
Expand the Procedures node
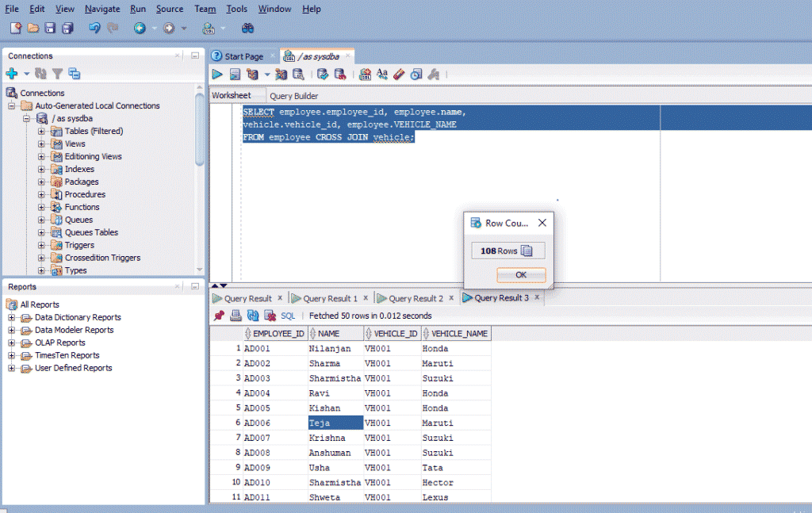tap(41, 194)
